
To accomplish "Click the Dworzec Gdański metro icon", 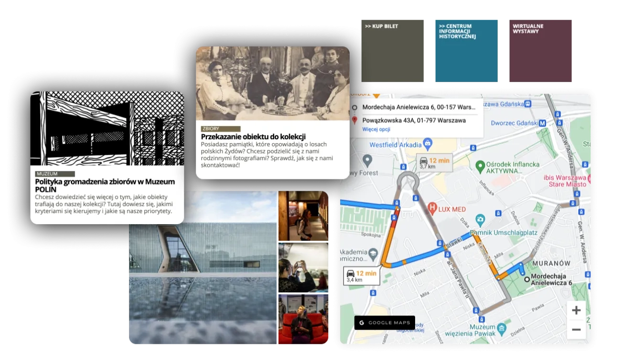I will 542,123.
